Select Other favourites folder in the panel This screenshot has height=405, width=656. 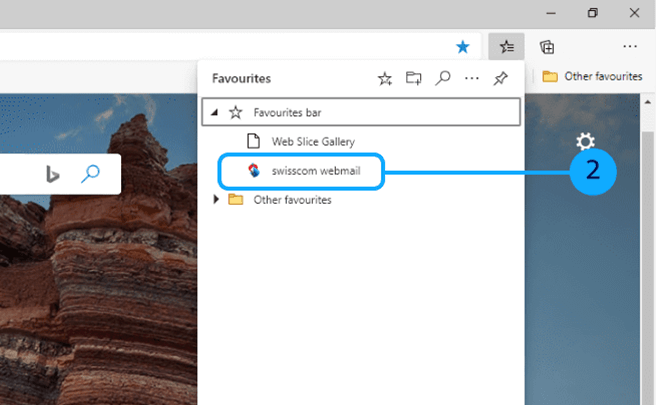point(292,200)
